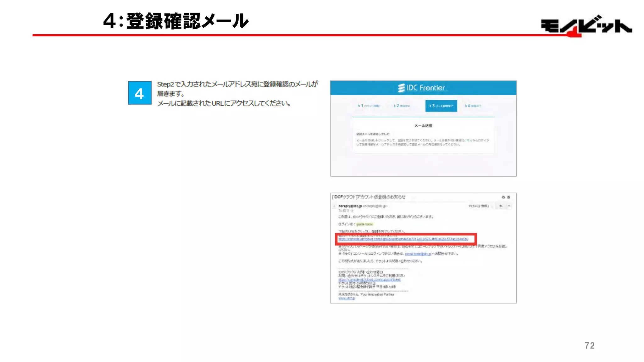Click the highlighted login ID value
Image resolution: width=644 pixels, height=362 pixels.
pos(364,224)
